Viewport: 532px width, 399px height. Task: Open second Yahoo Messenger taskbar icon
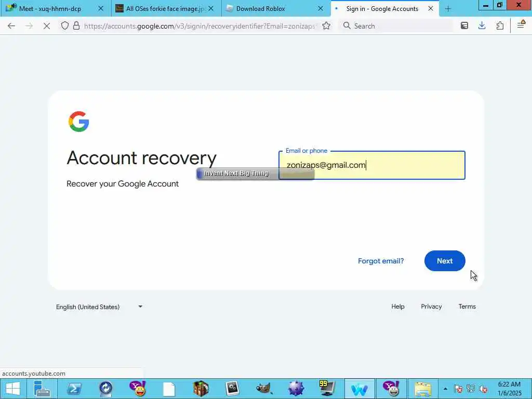click(x=391, y=389)
